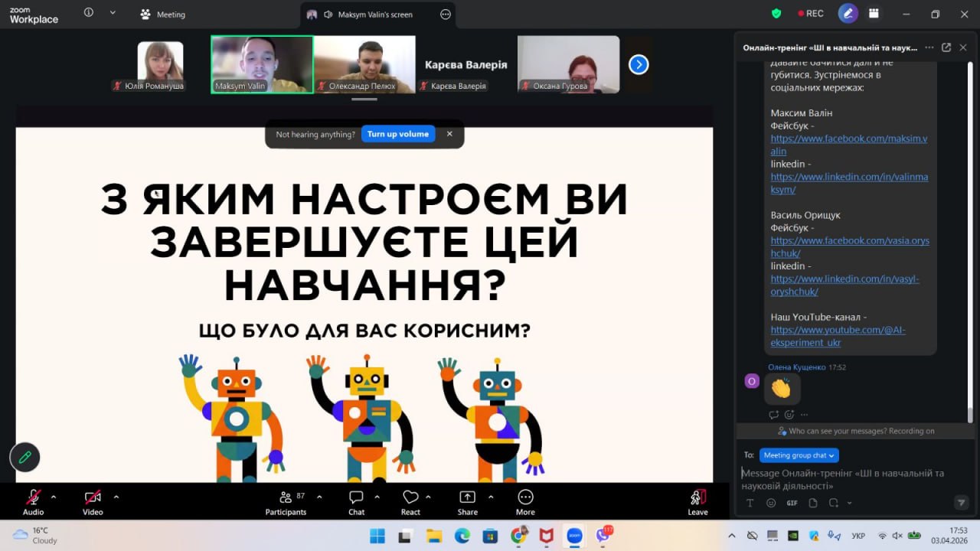Toggle the chat text formatting option
Image resolution: width=980 pixels, height=551 pixels.
(x=750, y=503)
